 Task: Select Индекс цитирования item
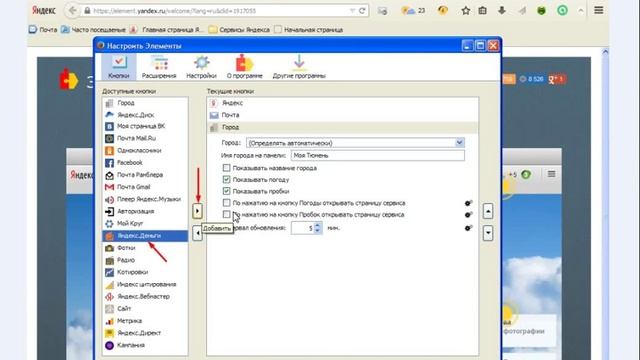[x=145, y=284]
